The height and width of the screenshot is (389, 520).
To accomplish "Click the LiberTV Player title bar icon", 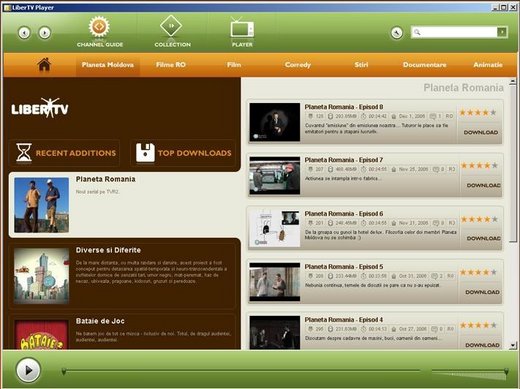I will tap(7, 7).
